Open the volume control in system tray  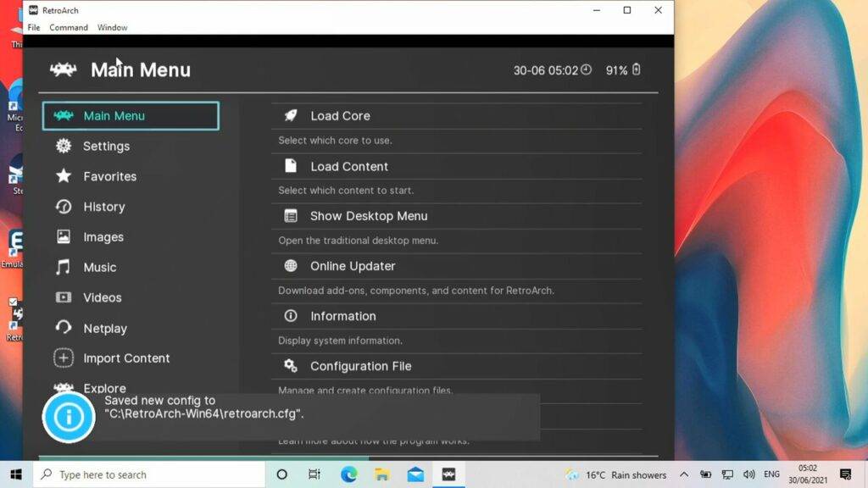click(x=749, y=474)
